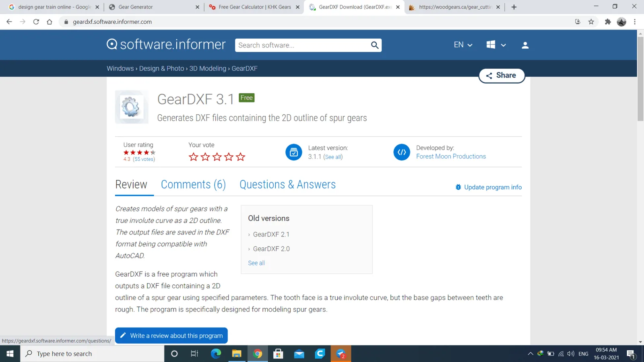The width and height of the screenshot is (644, 362).
Task: Click the browser address bar URL
Action: point(112,22)
